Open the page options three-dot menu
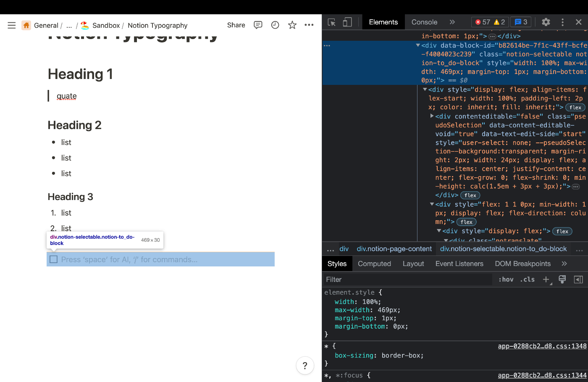The width and height of the screenshot is (588, 382). [x=309, y=25]
